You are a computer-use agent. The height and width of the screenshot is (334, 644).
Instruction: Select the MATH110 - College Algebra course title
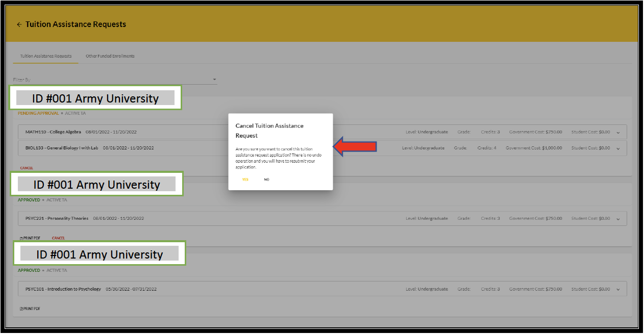click(x=53, y=132)
